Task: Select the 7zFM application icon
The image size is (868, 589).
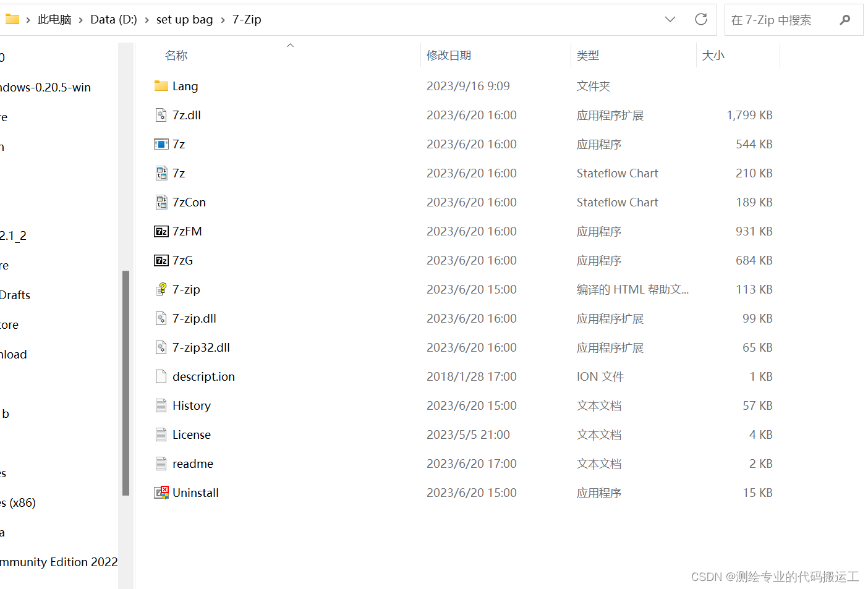Action: pos(161,231)
